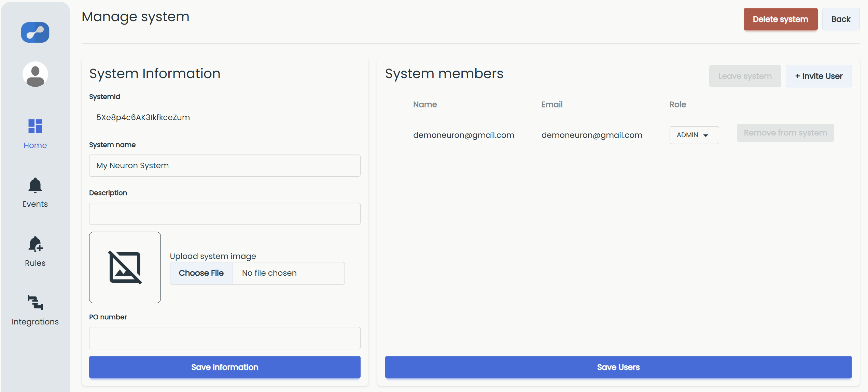Viewport: 868px width, 392px height.
Task: Click demoneuron@gmail.com in the Name column
Action: point(463,135)
